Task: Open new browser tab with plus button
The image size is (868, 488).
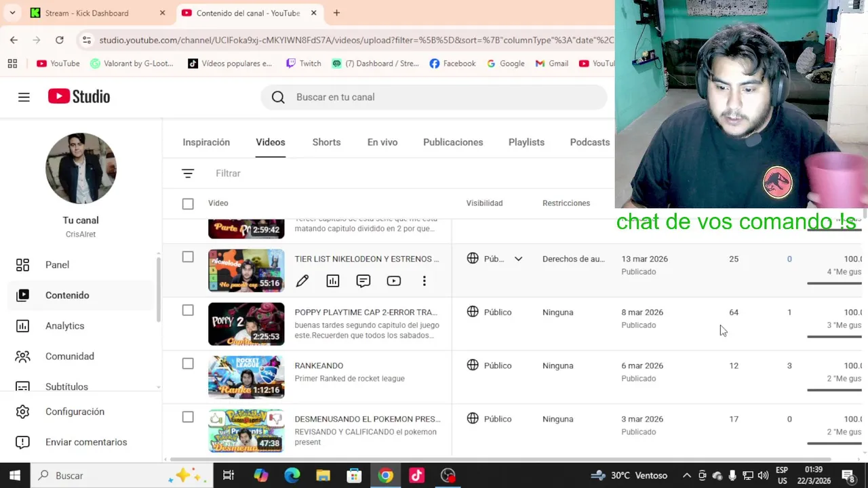Action: 336,13
